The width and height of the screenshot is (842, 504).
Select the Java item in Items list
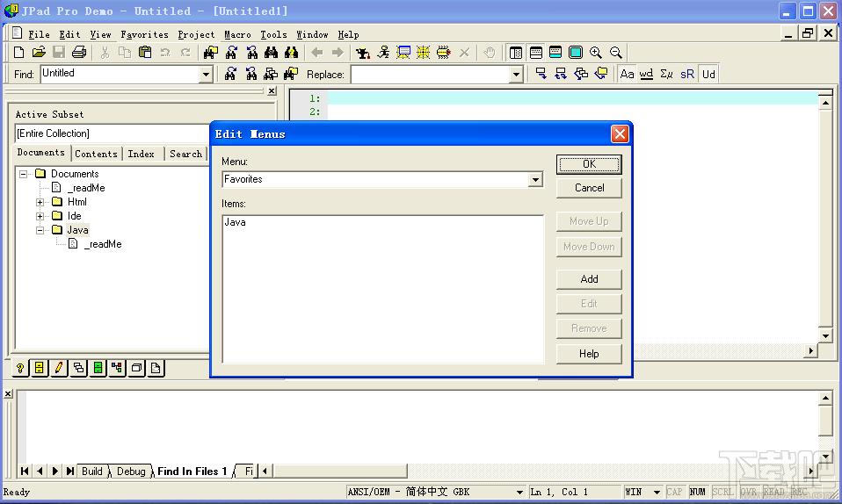click(236, 222)
